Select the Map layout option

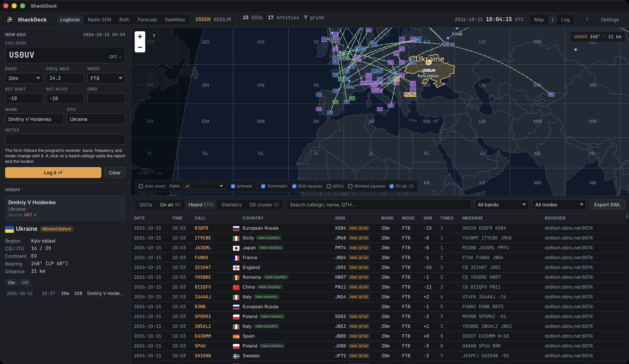pyautogui.click(x=539, y=19)
